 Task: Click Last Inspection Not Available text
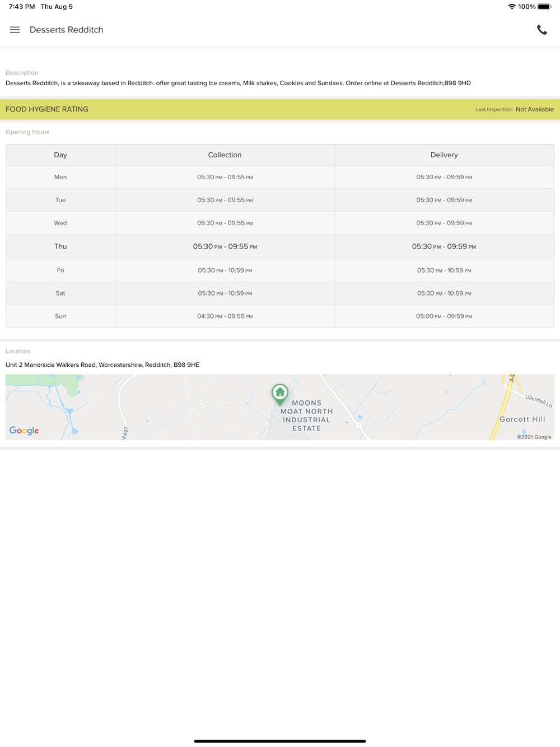(x=515, y=109)
